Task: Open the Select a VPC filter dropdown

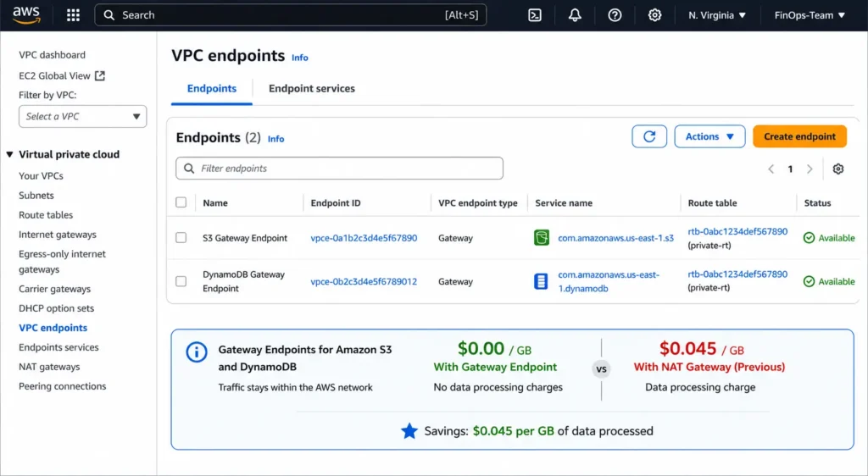Action: pos(82,116)
